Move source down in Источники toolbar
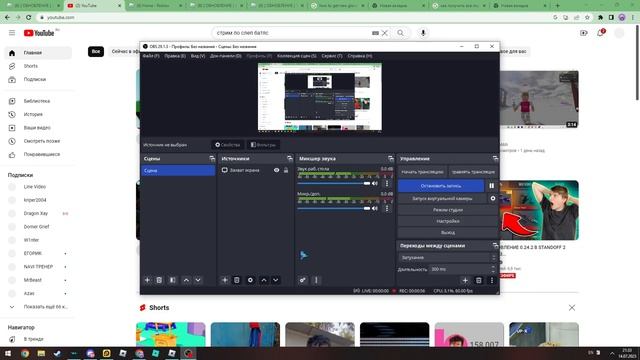Viewport: 640px width, 360px height. click(276, 280)
